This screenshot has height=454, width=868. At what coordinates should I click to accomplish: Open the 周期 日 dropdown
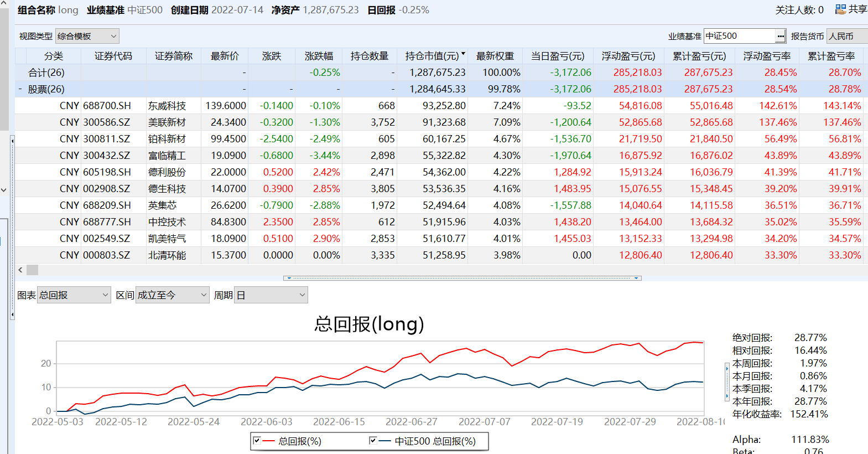coord(271,295)
